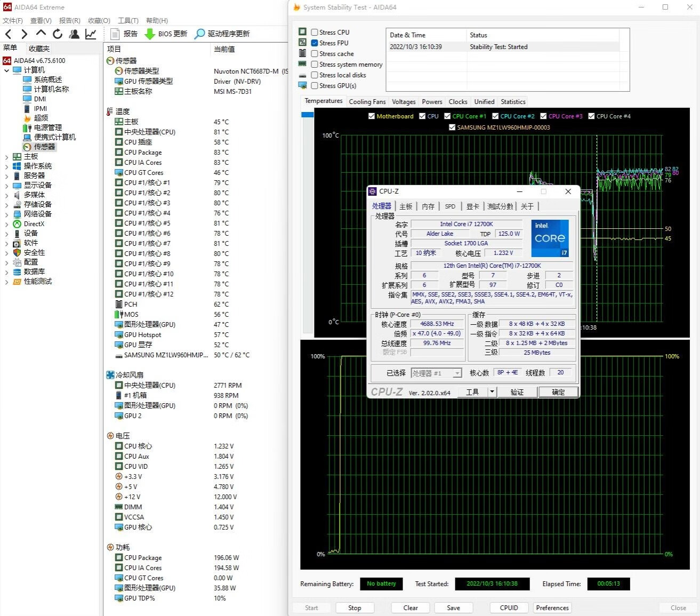Click the 验证 button in CPU-Z

[x=517, y=392]
